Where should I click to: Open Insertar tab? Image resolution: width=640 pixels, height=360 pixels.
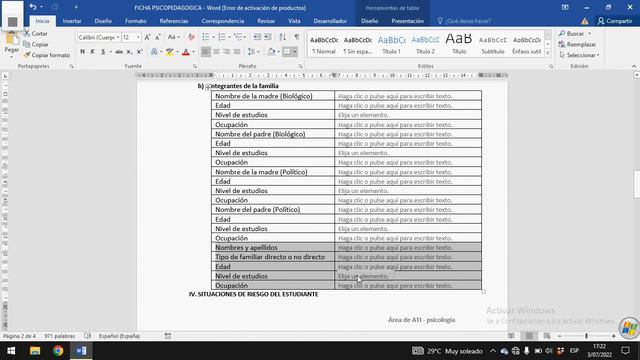pyautogui.click(x=72, y=21)
